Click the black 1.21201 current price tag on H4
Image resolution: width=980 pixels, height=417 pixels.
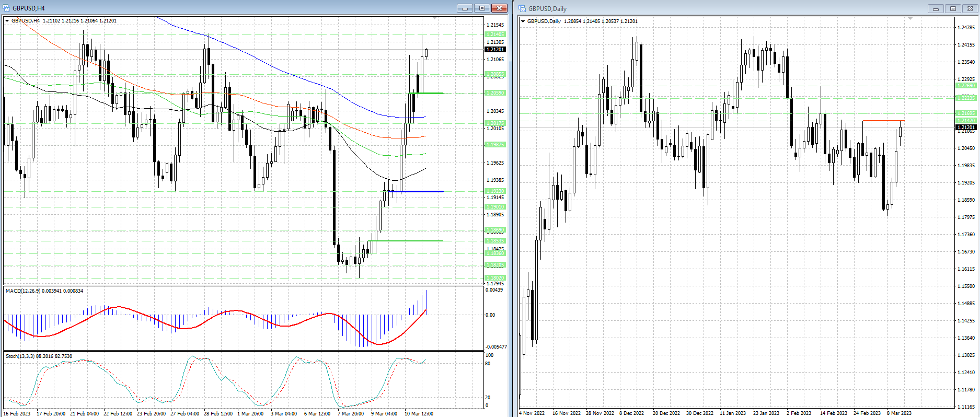(495, 50)
